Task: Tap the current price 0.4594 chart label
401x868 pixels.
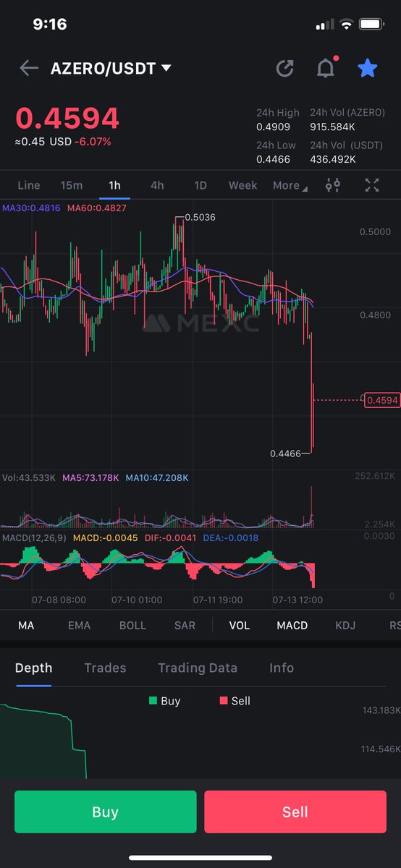Action: [381, 399]
